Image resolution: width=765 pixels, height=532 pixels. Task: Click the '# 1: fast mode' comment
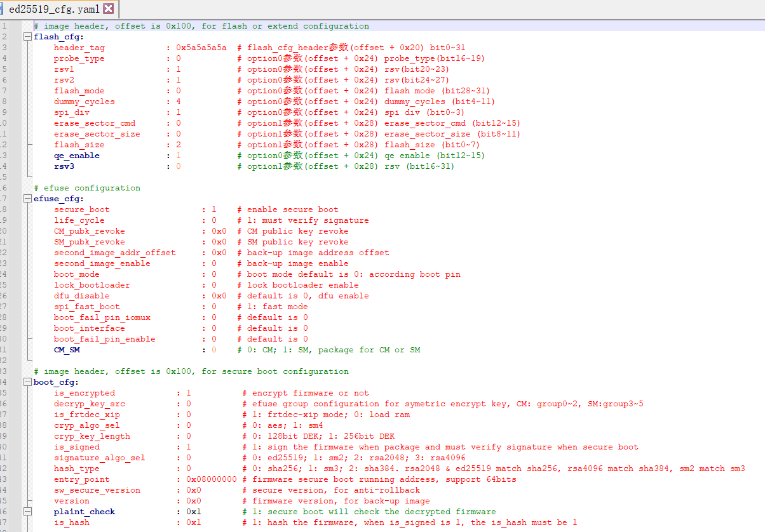(x=273, y=307)
